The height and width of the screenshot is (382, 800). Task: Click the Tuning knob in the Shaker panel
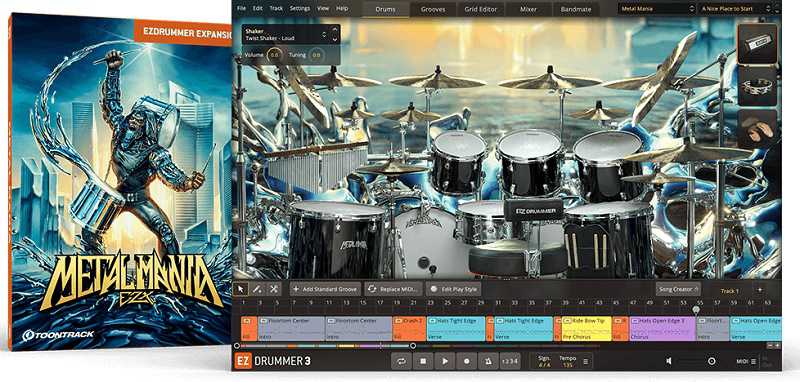pyautogui.click(x=316, y=55)
